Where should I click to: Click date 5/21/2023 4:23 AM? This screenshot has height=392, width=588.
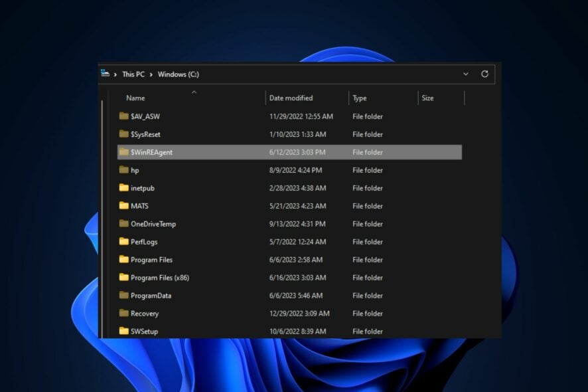pyautogui.click(x=297, y=206)
